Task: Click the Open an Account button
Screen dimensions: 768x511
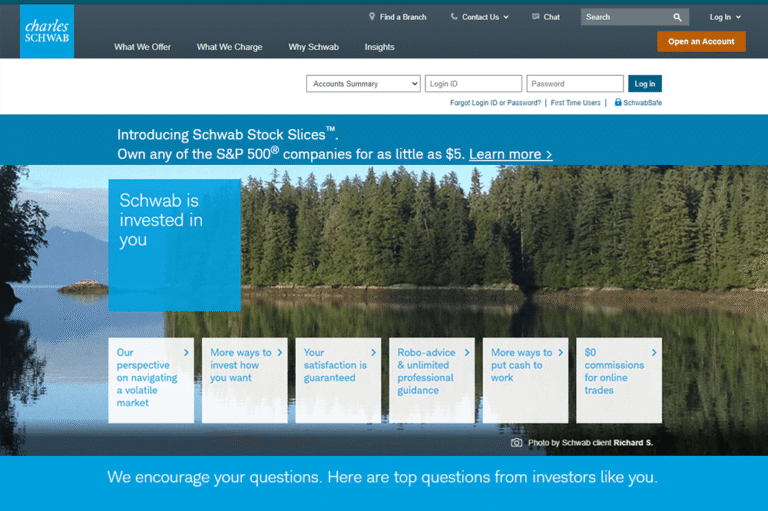Action: tap(701, 42)
